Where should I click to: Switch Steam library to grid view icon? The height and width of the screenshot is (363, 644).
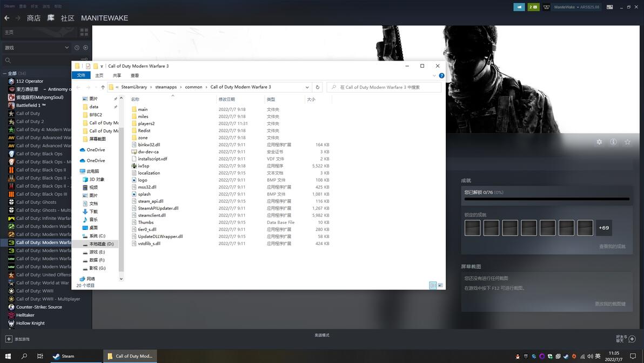coord(84,32)
